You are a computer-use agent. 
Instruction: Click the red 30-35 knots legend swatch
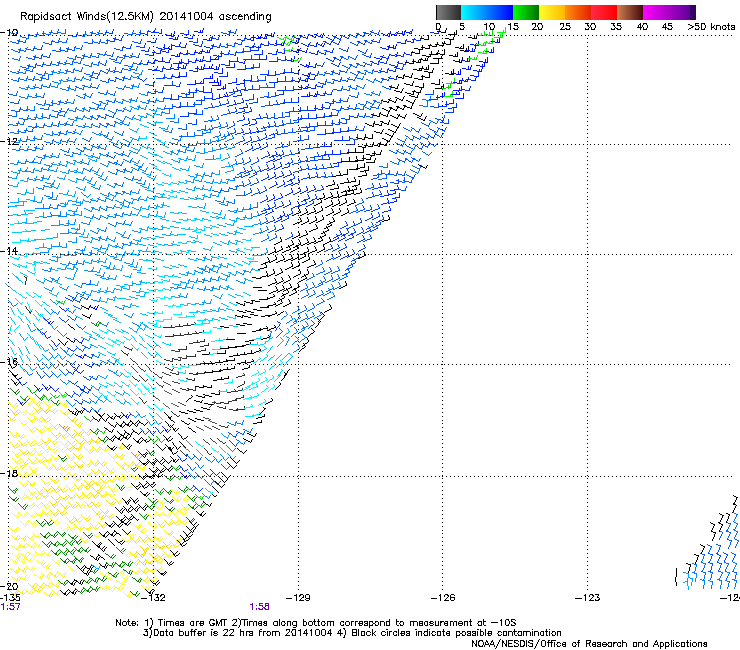tap(604, 12)
